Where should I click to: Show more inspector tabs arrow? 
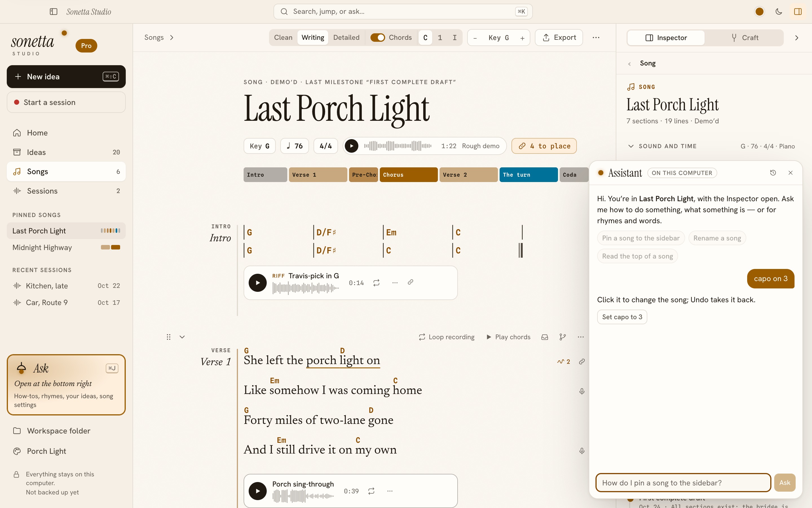point(796,38)
